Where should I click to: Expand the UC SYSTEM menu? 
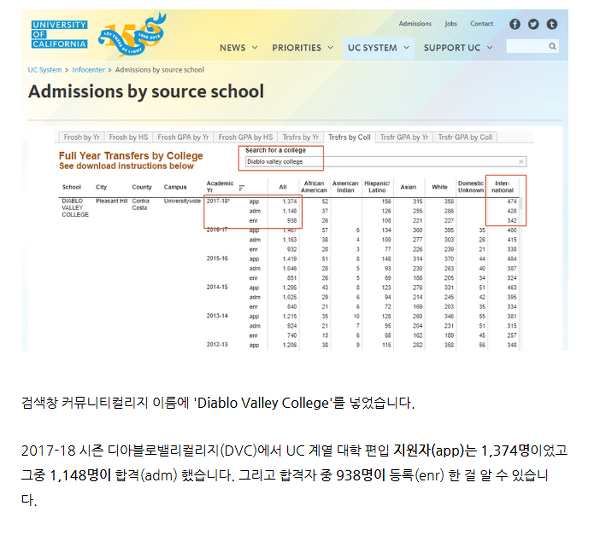[378, 48]
